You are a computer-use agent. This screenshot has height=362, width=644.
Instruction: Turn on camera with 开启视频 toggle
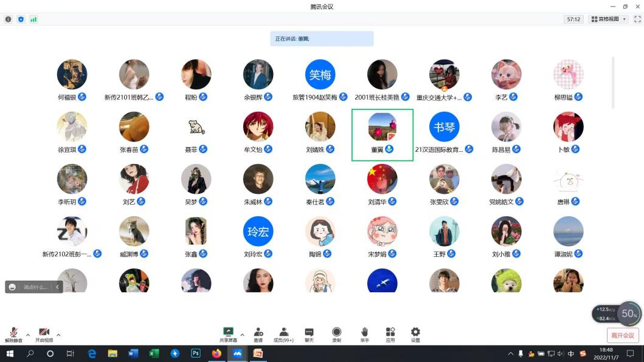click(44, 333)
